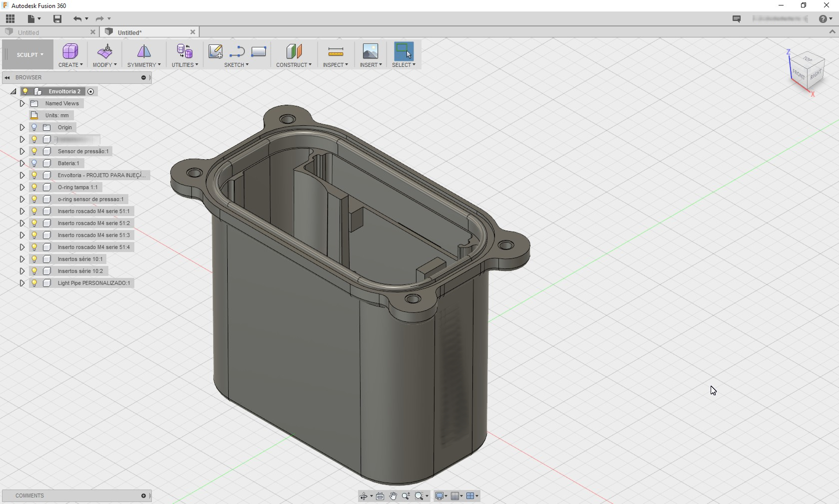The width and height of the screenshot is (839, 504).
Task: Toggle visibility bulb of Origin folder
Action: tap(34, 127)
